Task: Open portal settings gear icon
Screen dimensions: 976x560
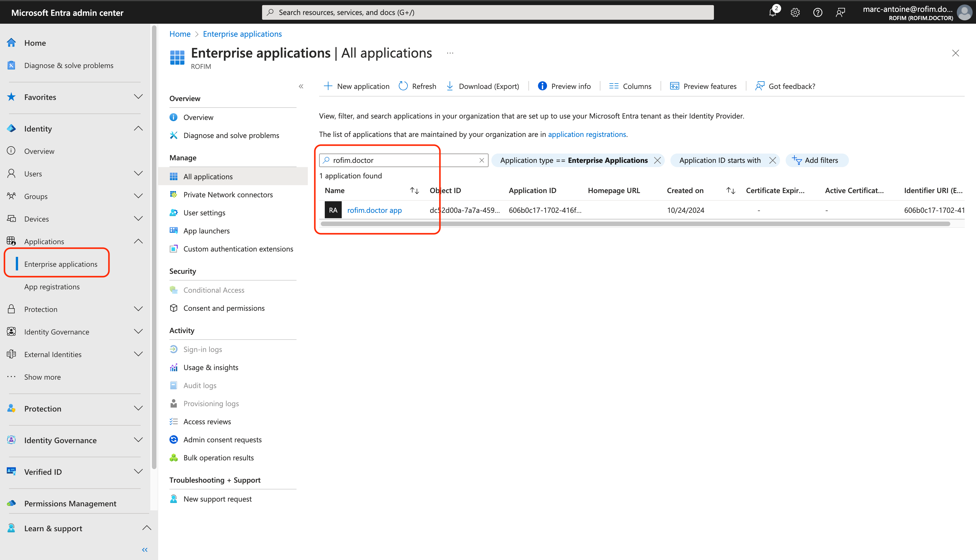Action: [x=795, y=12]
